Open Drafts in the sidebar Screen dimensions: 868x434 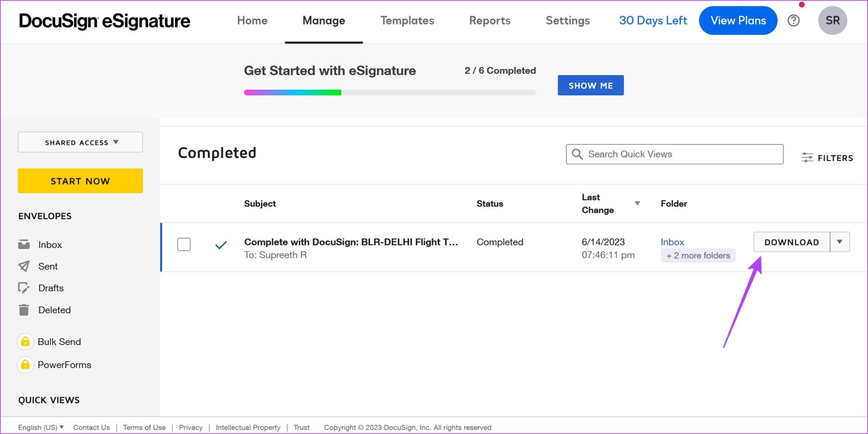(x=51, y=288)
